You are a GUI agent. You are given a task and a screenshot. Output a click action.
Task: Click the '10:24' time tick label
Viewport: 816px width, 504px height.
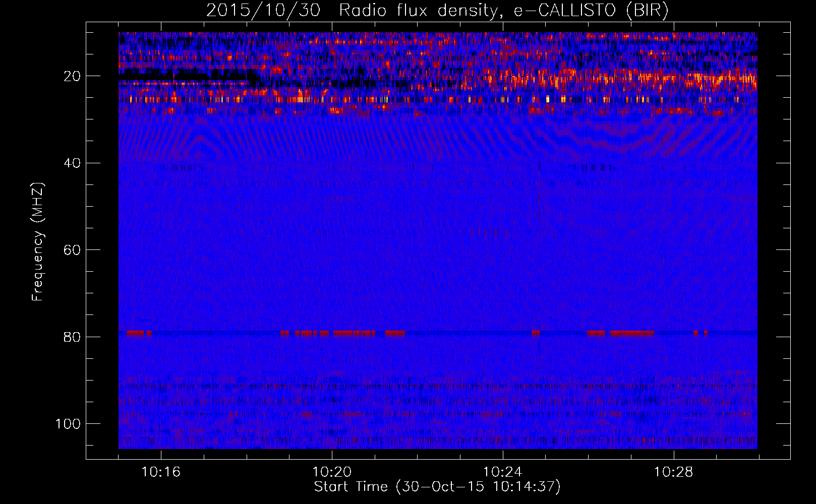tap(502, 472)
